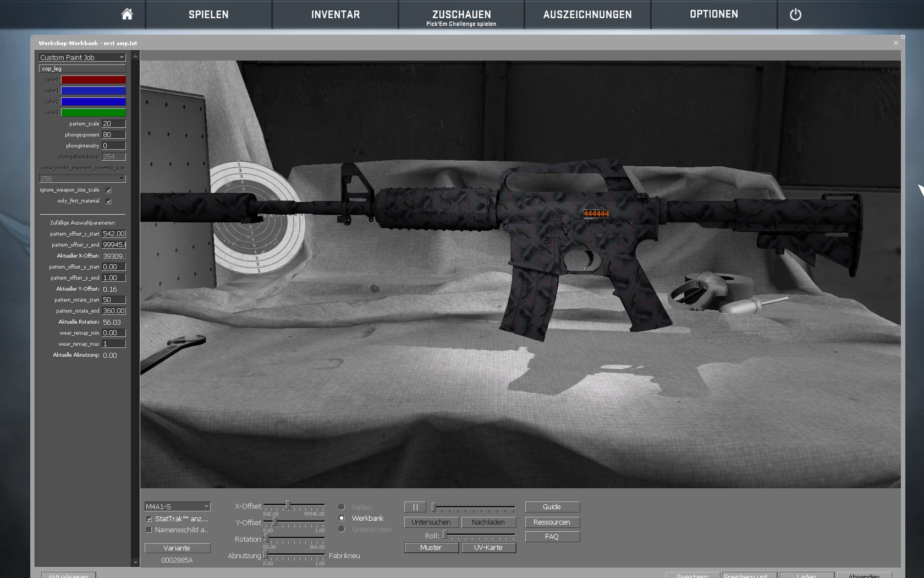The width and height of the screenshot is (924, 578).
Task: Pick the green color3 swatch
Action: click(94, 113)
